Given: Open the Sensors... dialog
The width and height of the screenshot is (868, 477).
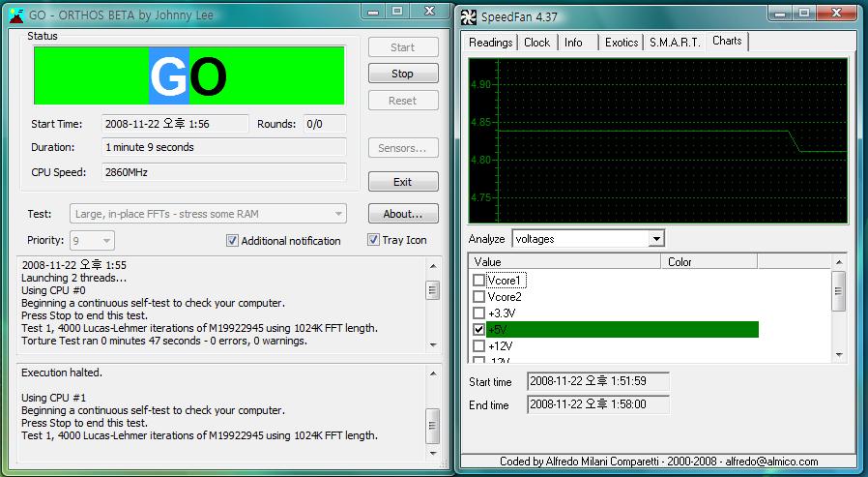Looking at the screenshot, I should [x=403, y=148].
